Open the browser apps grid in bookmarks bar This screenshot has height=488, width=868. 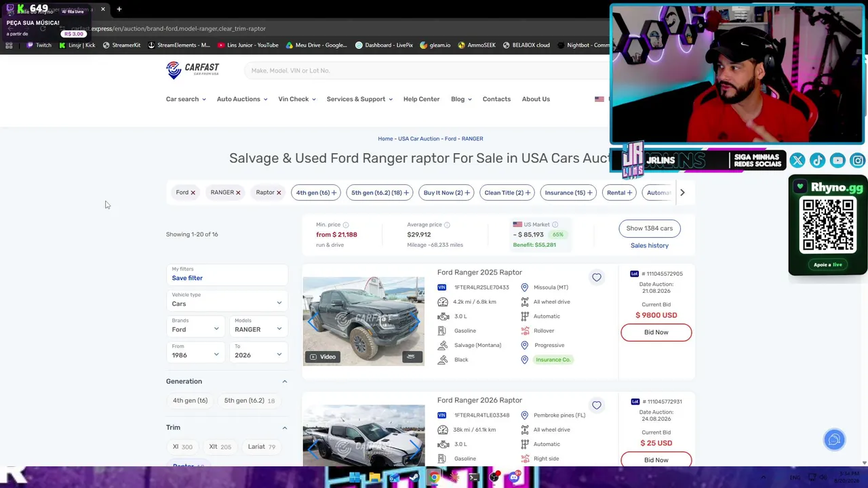[x=9, y=45]
